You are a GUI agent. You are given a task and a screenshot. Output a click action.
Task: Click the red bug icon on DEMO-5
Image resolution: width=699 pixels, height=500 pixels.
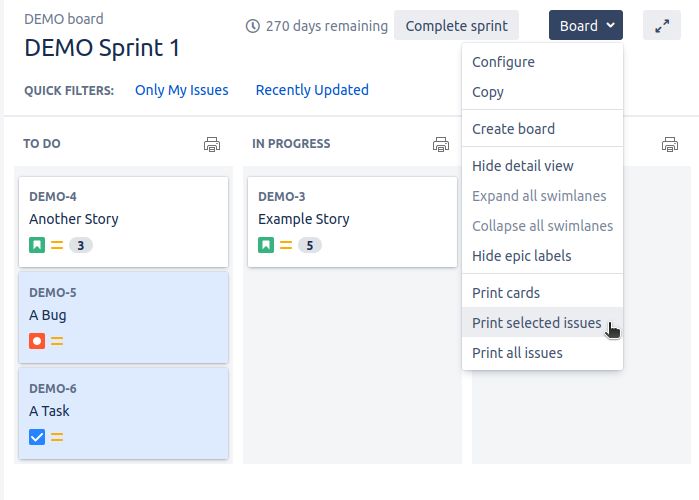pyautogui.click(x=37, y=341)
